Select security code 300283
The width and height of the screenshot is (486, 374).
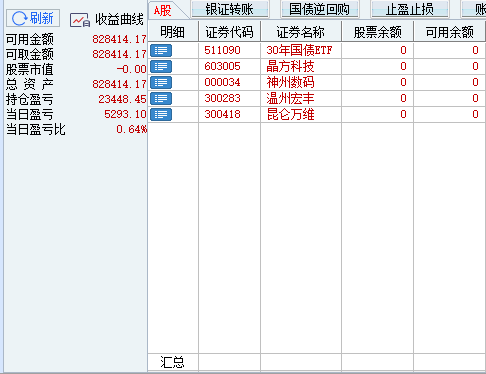click(x=222, y=98)
